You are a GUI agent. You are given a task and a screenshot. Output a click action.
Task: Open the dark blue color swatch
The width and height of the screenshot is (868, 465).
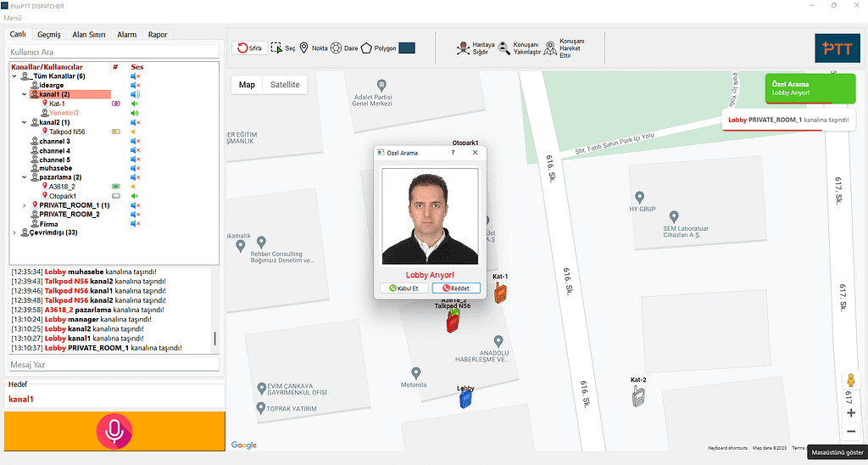[x=407, y=48]
